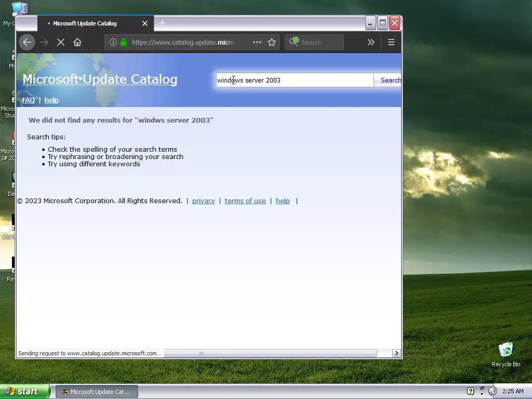Show site information icon in address bar
The image size is (532, 399).
113,42
